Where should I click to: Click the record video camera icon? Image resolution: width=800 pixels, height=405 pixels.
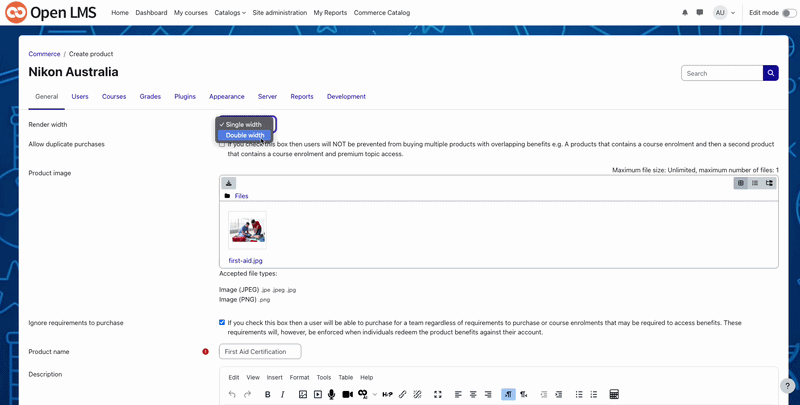click(347, 394)
